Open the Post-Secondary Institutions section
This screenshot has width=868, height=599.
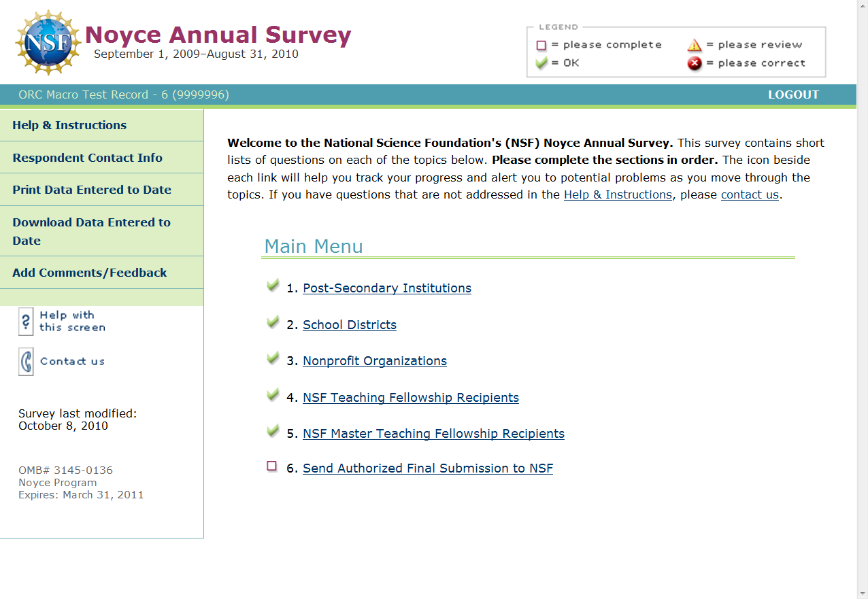pos(387,288)
